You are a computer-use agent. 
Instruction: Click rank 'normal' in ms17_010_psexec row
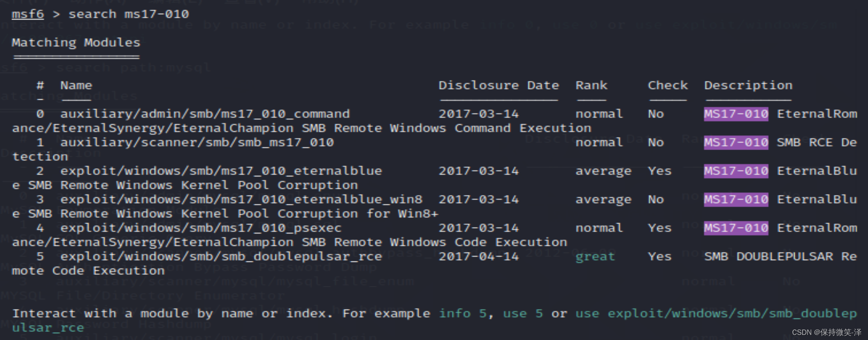[x=599, y=228]
